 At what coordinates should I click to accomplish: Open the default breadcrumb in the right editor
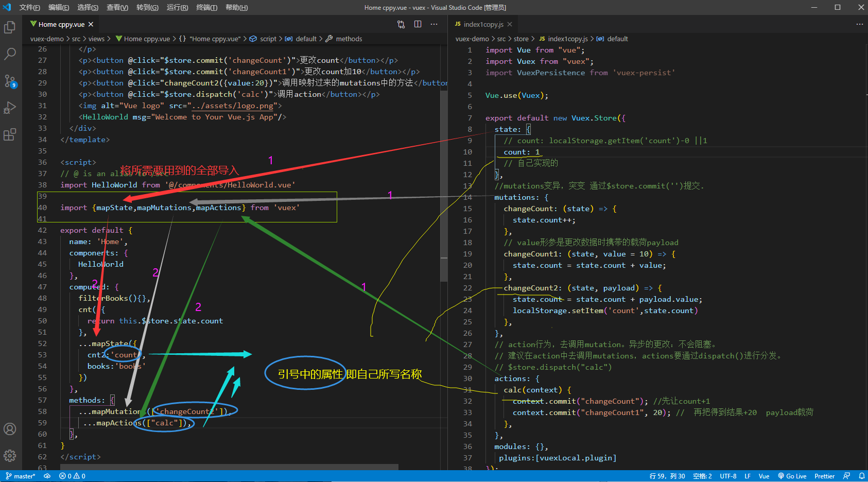617,39
